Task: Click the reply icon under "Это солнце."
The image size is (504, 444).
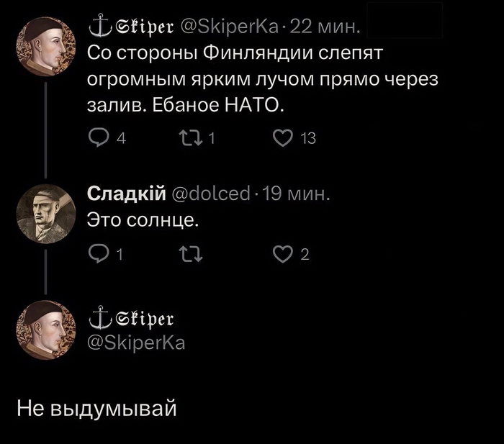Action: 96,252
